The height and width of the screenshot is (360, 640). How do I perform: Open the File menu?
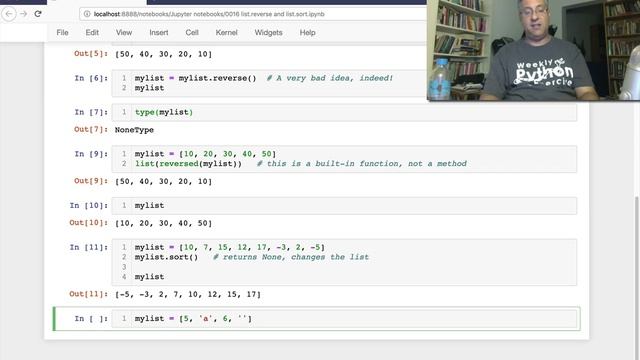point(62,33)
